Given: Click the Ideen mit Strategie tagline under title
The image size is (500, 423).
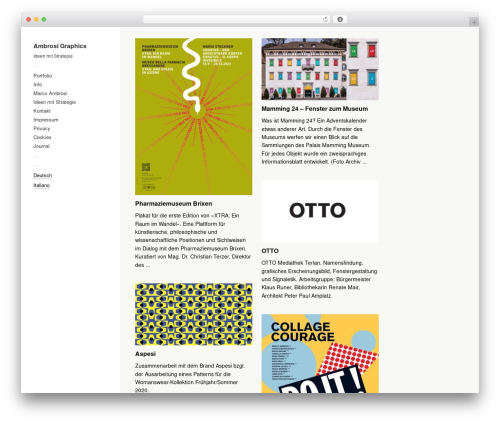Looking at the screenshot, I should pyautogui.click(x=53, y=56).
